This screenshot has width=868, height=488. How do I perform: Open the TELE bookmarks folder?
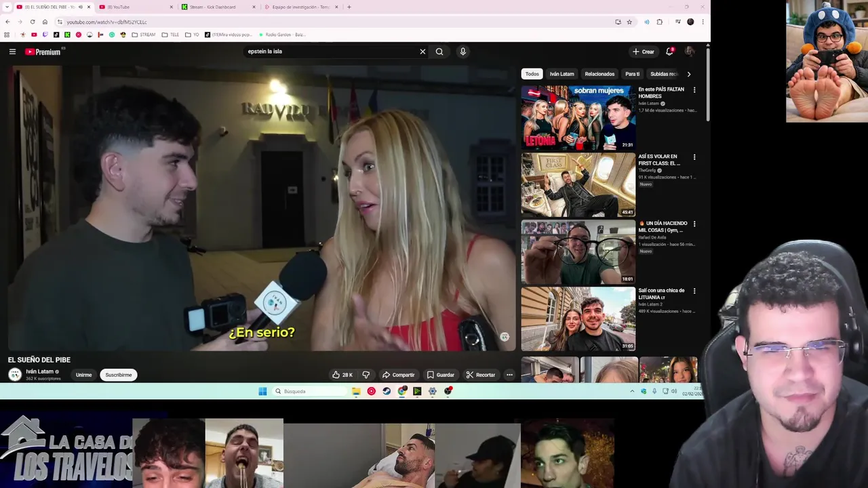tap(170, 35)
